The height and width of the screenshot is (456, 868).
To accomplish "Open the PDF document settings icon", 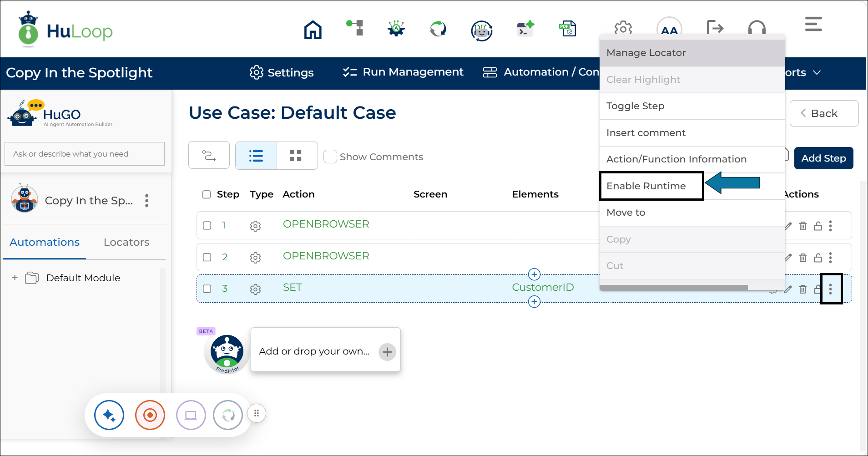I will point(568,29).
